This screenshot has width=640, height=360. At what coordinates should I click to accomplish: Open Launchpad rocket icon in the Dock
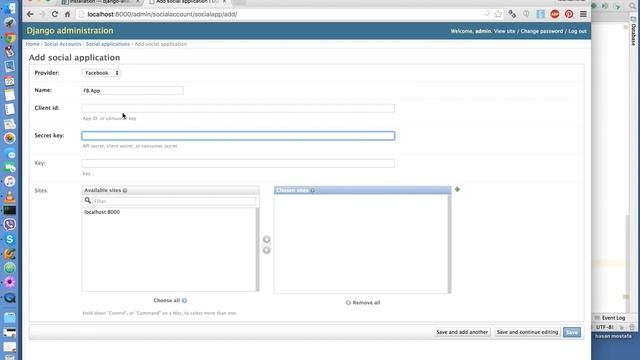tap(10, 23)
